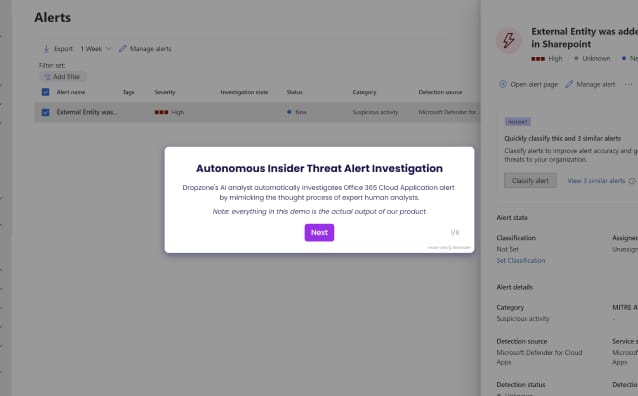Sort by the Severity column header
Viewport: 638px width, 396px height.
click(165, 92)
